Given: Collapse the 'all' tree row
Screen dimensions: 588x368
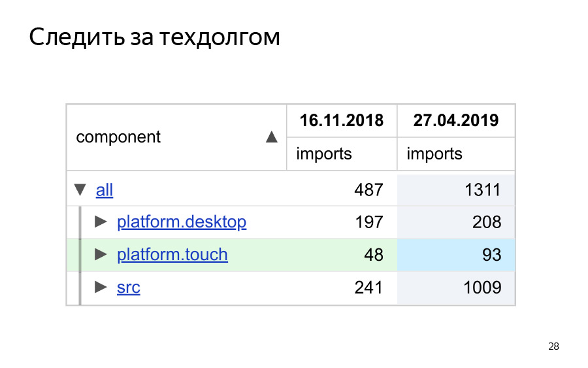Looking at the screenshot, I should [80, 190].
